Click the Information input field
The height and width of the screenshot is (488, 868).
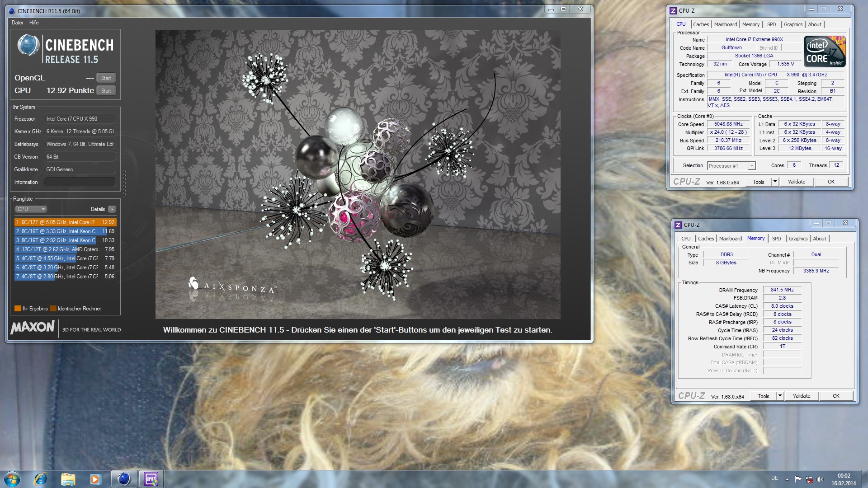coord(80,182)
